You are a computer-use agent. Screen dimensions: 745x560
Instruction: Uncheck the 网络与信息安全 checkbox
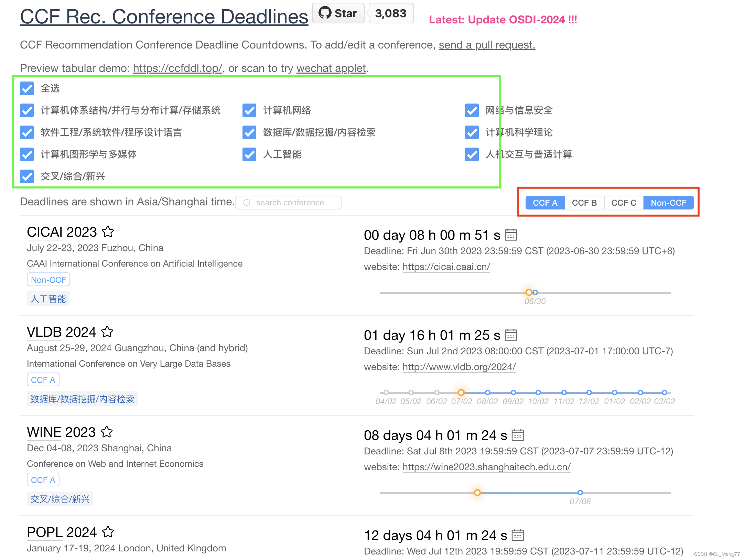pyautogui.click(x=472, y=110)
